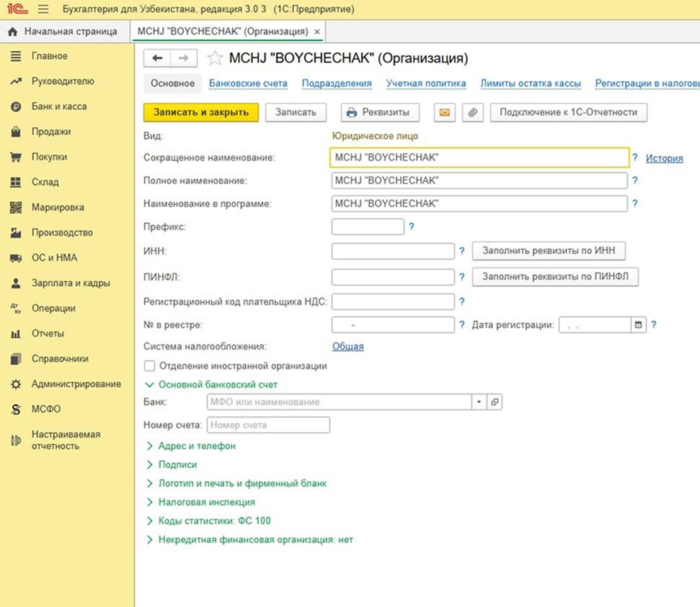Go back with the left arrow button

tap(157, 58)
